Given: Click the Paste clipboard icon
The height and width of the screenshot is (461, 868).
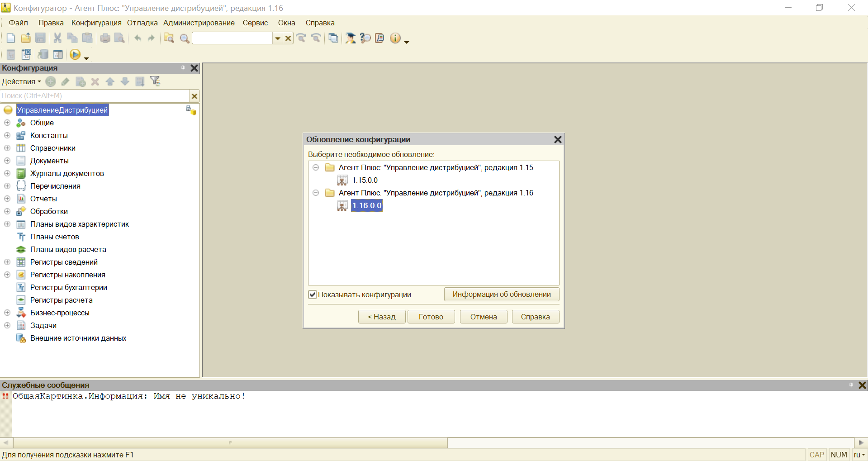Looking at the screenshot, I should click(x=87, y=38).
